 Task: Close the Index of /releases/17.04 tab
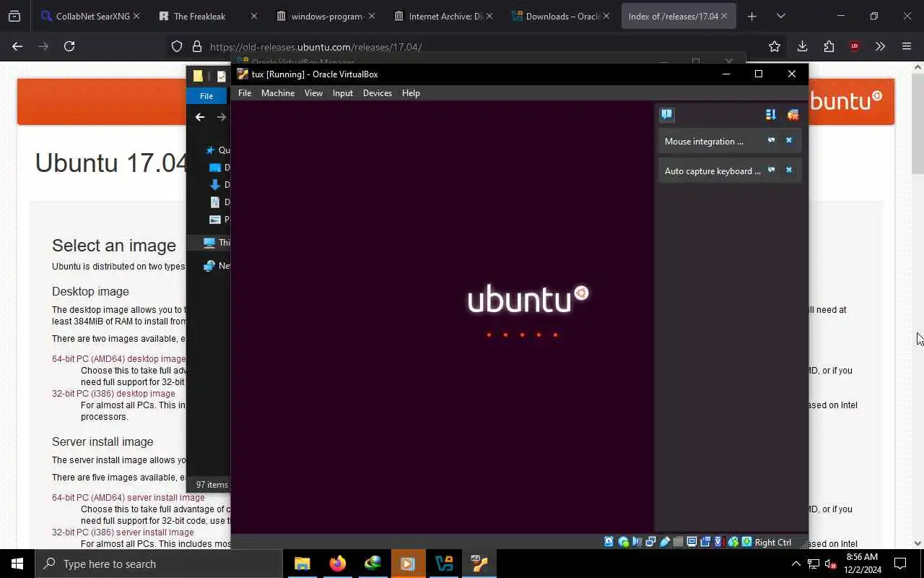coord(724,16)
